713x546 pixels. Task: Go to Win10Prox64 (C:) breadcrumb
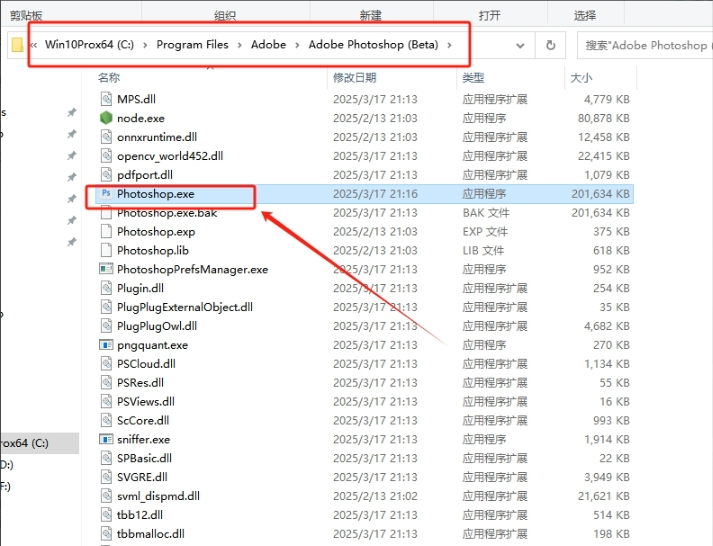(89, 45)
